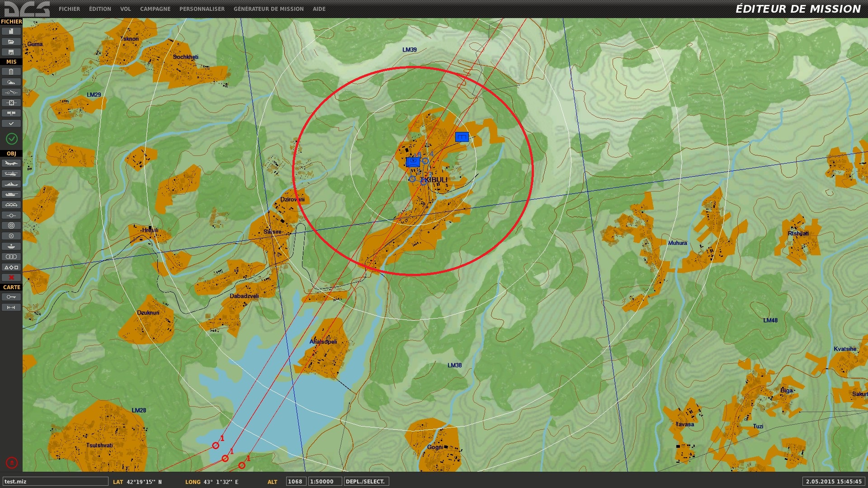Open the triggers icon in MIS section
Image resolution: width=868 pixels, height=488 pixels.
tap(11, 92)
